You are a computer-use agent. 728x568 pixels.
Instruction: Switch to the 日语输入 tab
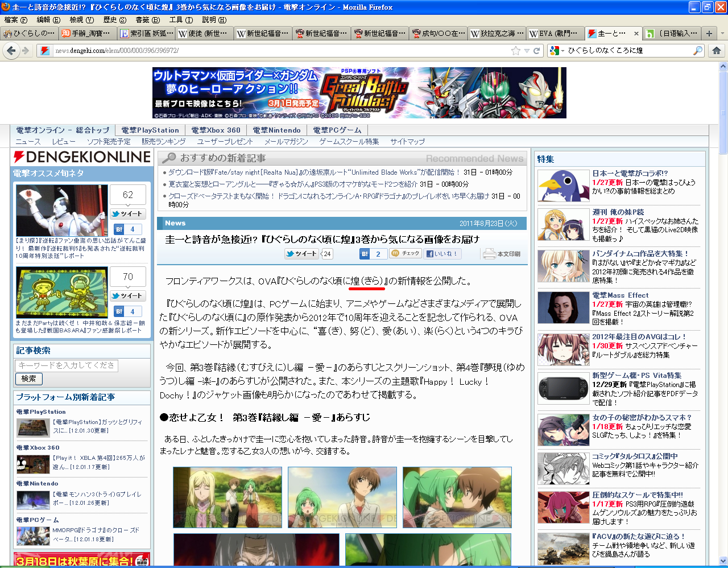coord(672,34)
